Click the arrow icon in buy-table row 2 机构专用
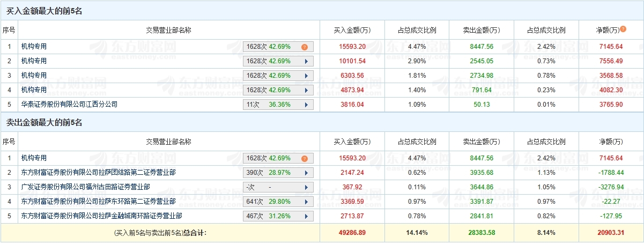Screen dimensions: 644x244 (x=306, y=61)
